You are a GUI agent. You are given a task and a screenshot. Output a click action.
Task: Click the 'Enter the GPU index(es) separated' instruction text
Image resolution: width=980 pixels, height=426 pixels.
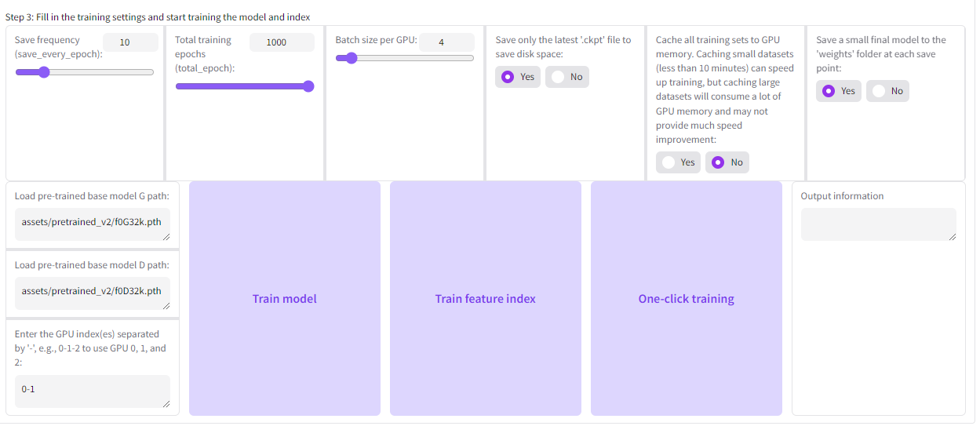[90, 348]
